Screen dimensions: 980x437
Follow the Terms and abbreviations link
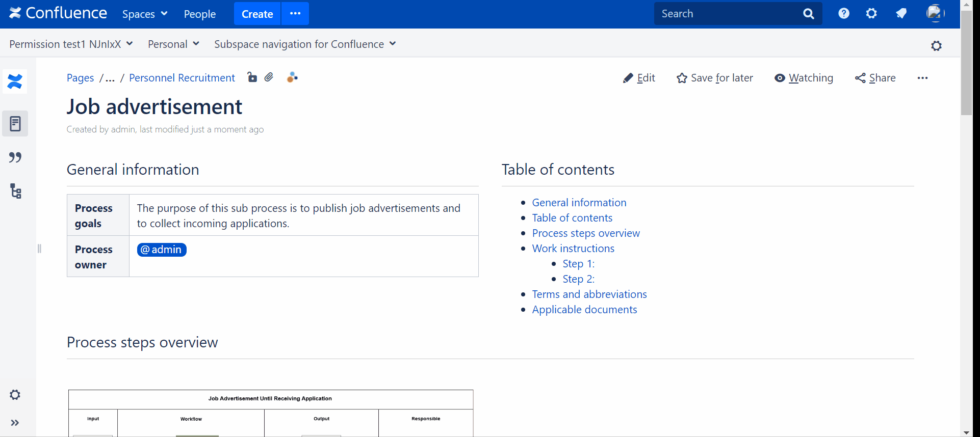(x=589, y=294)
